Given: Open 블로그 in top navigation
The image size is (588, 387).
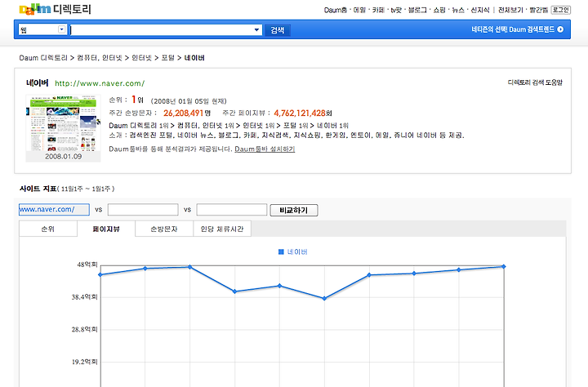Looking at the screenshot, I should [x=417, y=10].
